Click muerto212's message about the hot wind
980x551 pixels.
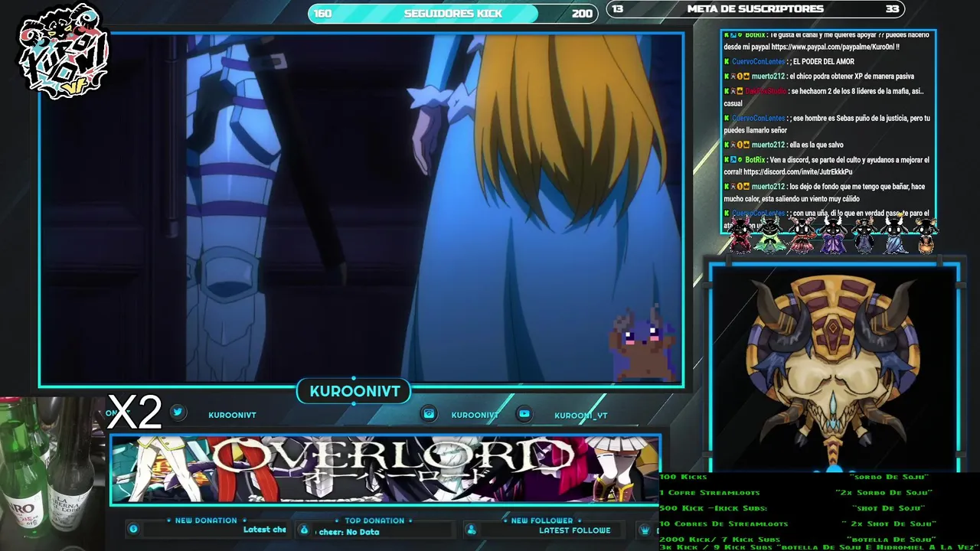[825, 193]
